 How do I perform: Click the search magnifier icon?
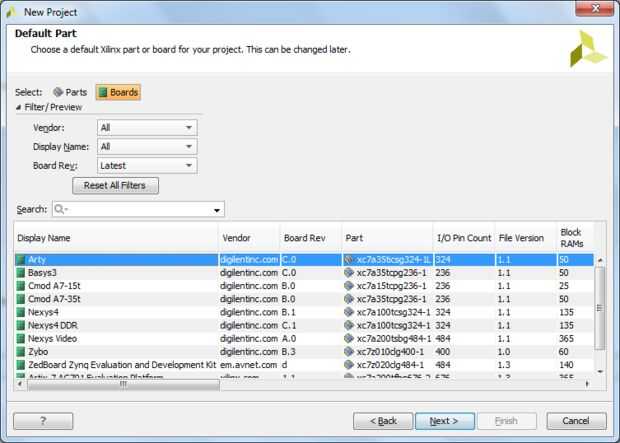pyautogui.click(x=60, y=209)
